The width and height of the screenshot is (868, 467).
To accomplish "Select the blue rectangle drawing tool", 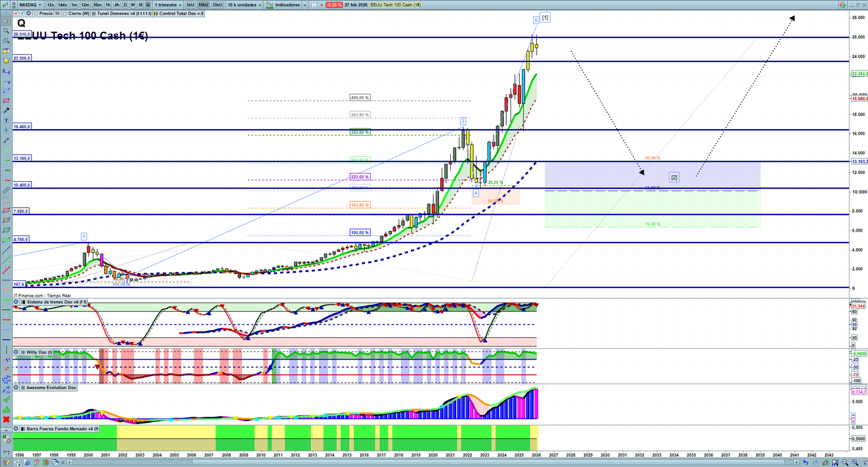I will [x=7, y=91].
